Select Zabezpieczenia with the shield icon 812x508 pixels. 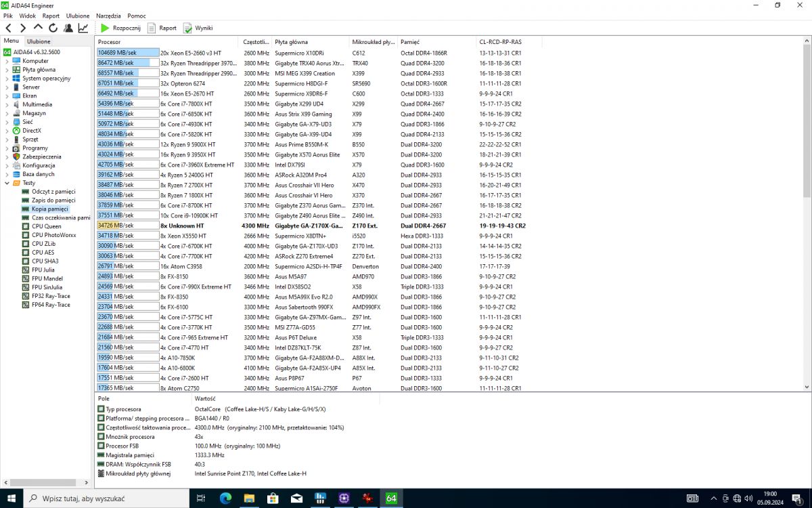click(x=37, y=156)
